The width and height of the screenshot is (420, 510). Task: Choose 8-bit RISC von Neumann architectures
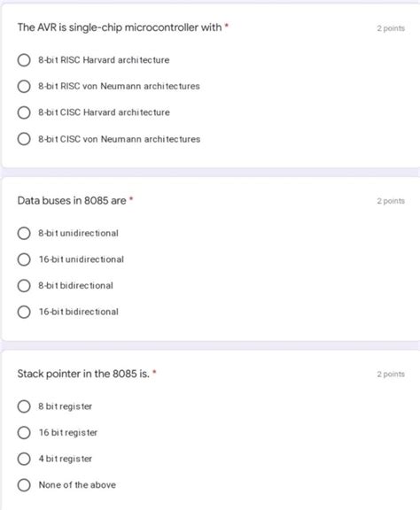24,86
